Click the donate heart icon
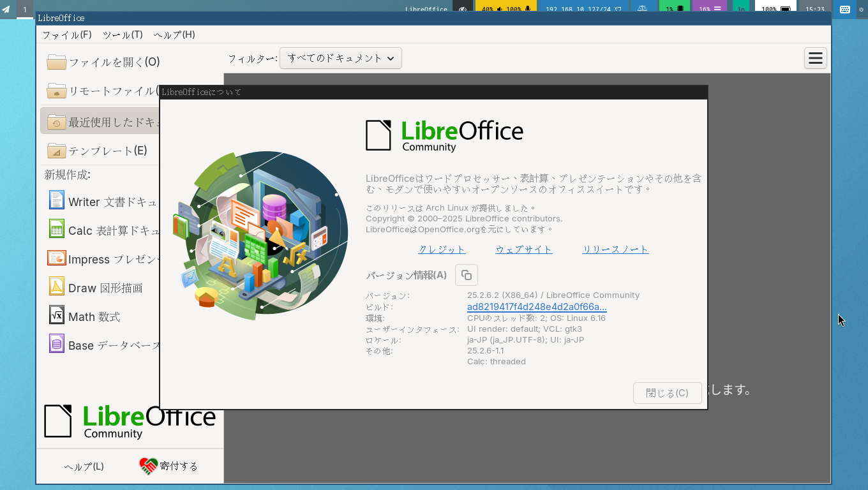The image size is (868, 490). pos(148,466)
